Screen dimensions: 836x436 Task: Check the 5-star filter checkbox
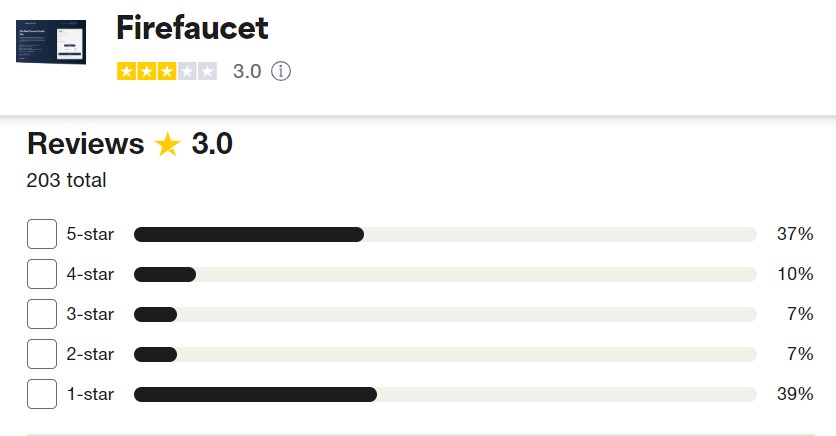[42, 234]
